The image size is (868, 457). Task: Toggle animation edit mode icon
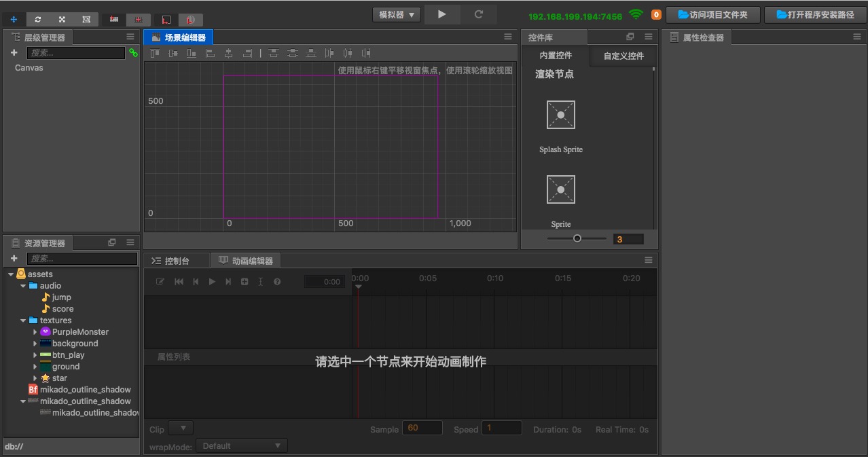coord(160,282)
